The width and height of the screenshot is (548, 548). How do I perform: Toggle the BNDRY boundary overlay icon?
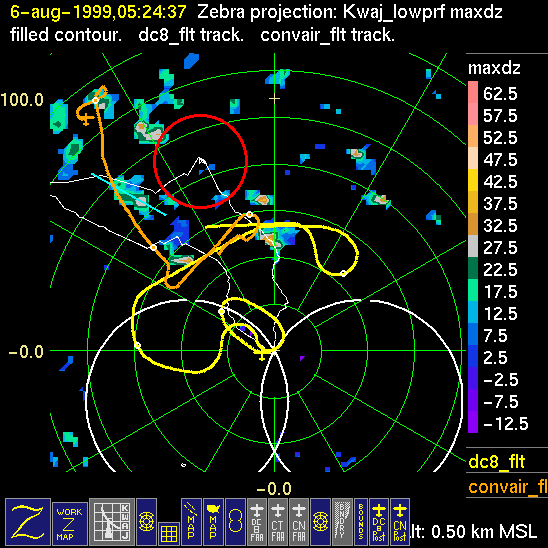[x=342, y=522]
